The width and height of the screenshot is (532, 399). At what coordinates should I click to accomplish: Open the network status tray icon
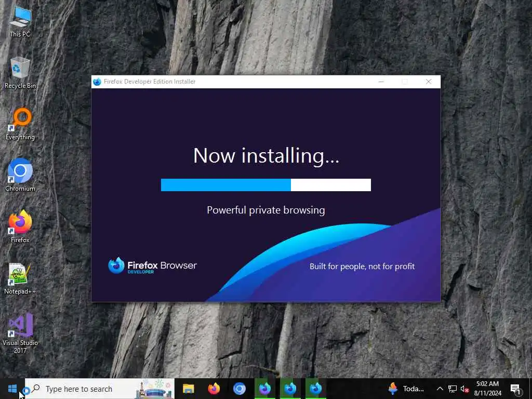pos(453,389)
